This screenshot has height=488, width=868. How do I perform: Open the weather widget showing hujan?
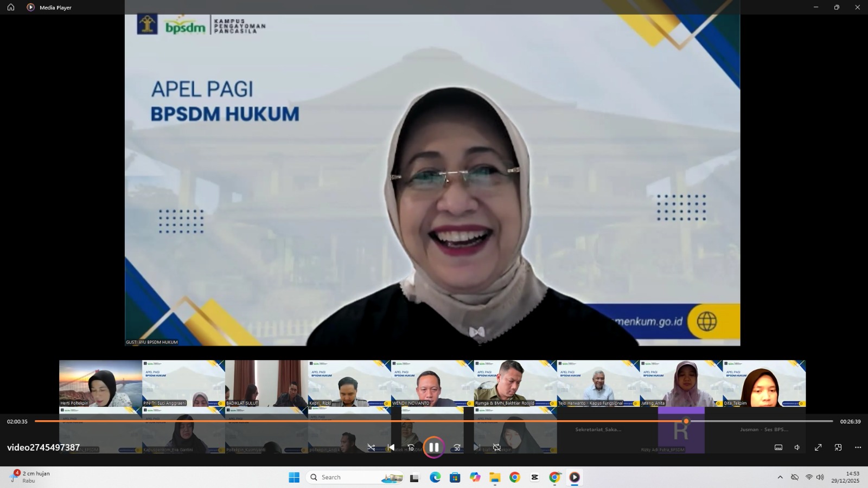pos(30,477)
